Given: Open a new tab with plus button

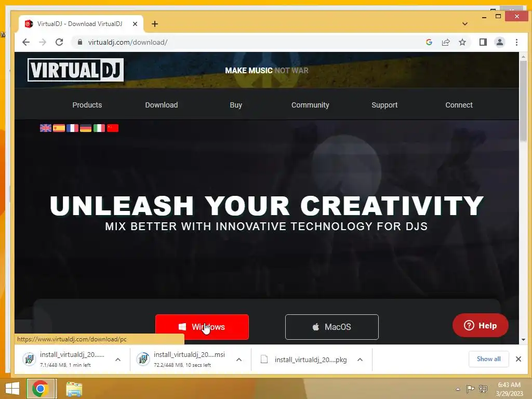Looking at the screenshot, I should [155, 24].
